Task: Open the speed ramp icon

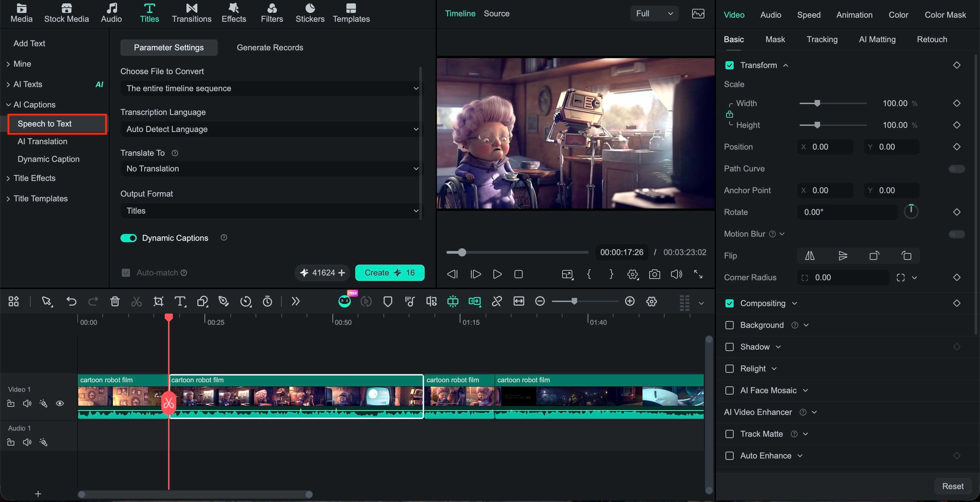Action: click(246, 302)
